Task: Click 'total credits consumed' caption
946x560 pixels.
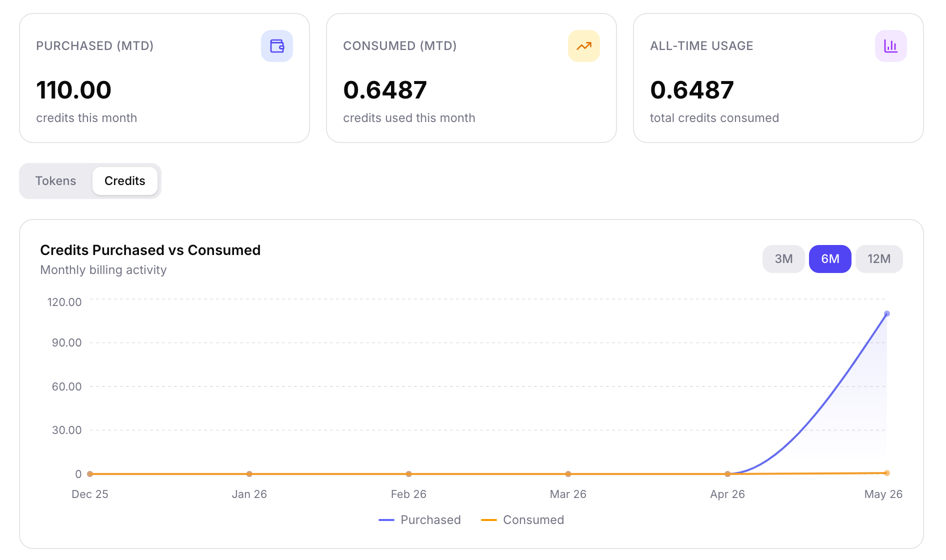Action: [714, 118]
